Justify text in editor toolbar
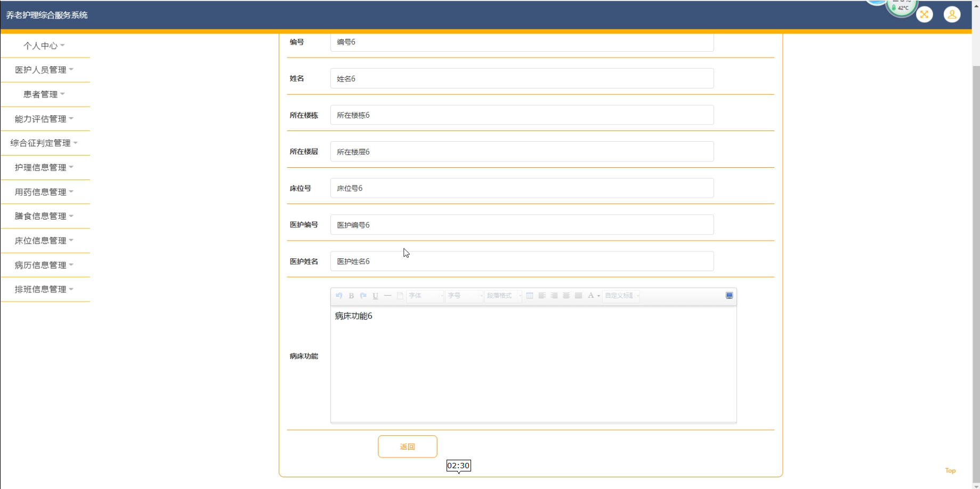The height and width of the screenshot is (489, 980). [579, 296]
